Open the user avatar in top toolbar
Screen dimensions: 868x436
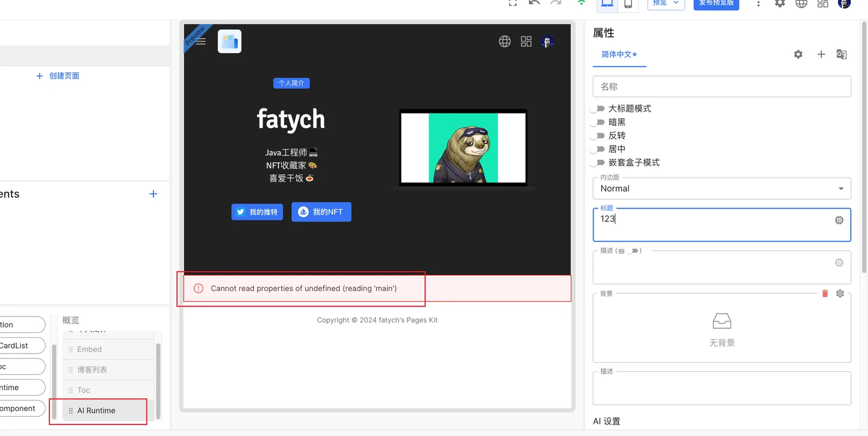click(844, 3)
